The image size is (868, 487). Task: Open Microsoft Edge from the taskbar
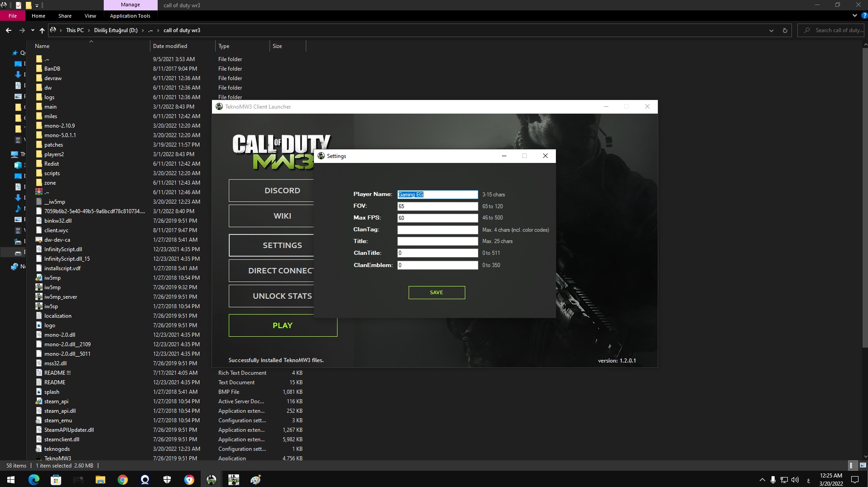(x=34, y=480)
